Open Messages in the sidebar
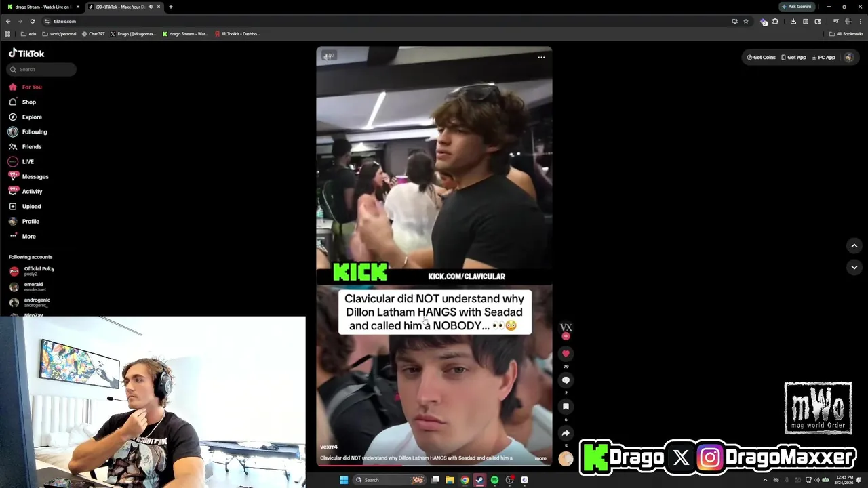 point(28,176)
